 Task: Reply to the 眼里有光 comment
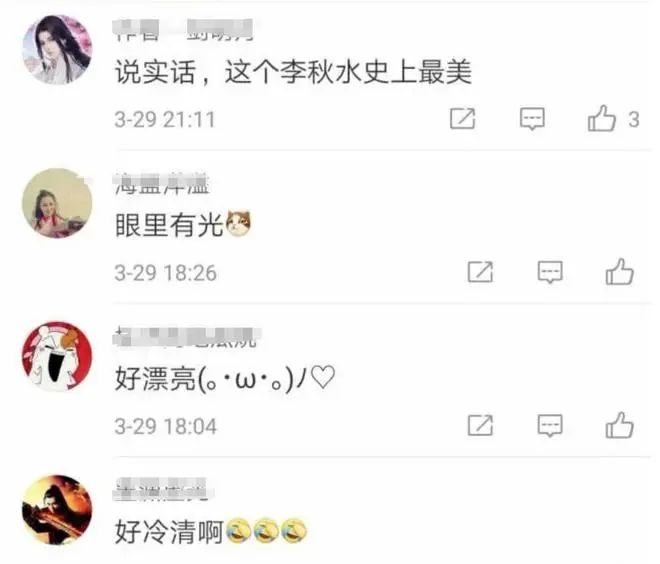550,272
